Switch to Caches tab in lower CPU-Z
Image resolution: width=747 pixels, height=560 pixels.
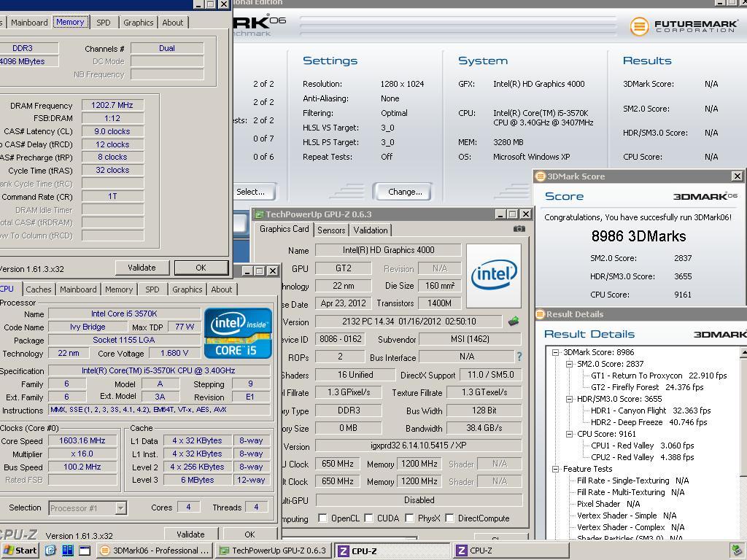pyautogui.click(x=39, y=289)
